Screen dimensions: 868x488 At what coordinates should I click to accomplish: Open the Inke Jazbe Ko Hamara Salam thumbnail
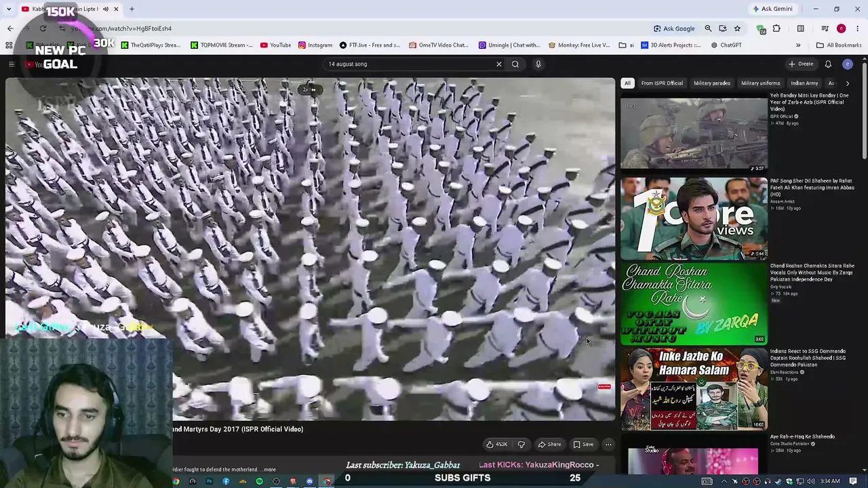click(694, 390)
